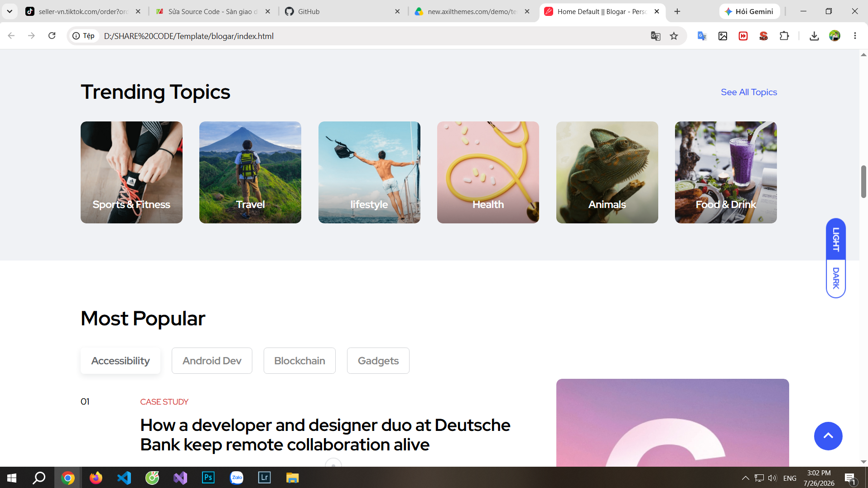Open a new browser tab
868x488 pixels.
[677, 11]
